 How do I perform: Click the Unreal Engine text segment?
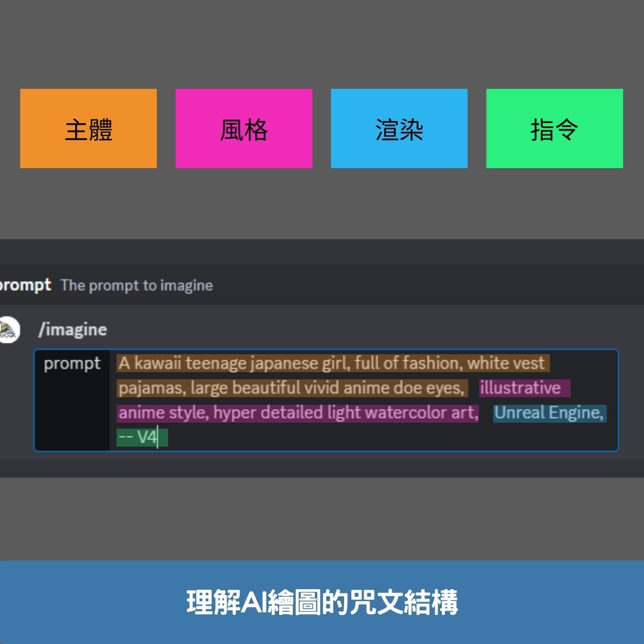[549, 412]
